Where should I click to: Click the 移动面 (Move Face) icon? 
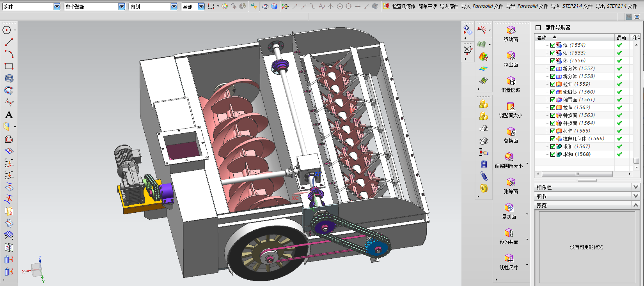(511, 31)
